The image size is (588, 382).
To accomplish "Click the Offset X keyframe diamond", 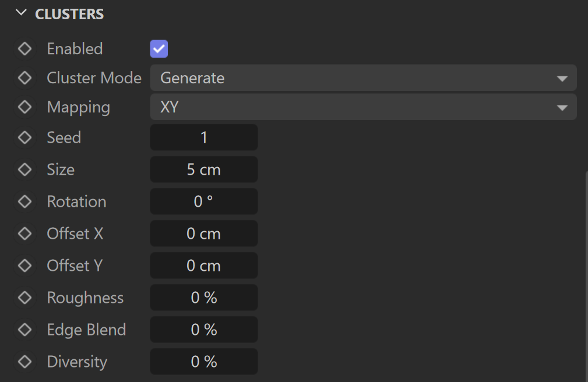I will (x=24, y=234).
